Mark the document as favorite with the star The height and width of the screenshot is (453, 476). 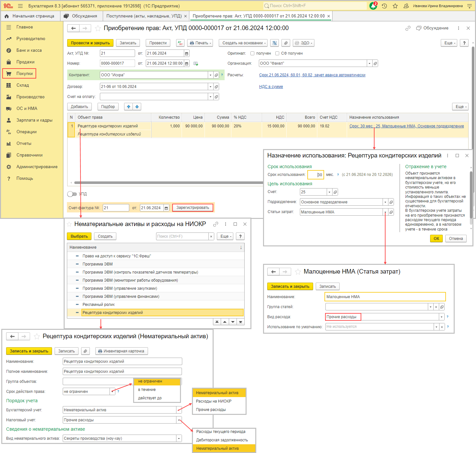98,28
